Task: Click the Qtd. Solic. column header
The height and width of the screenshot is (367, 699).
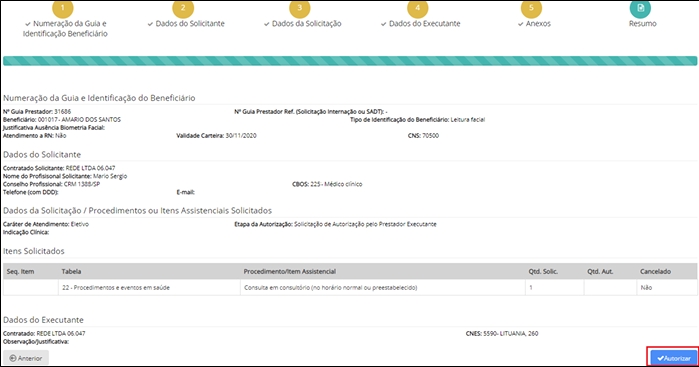Action: click(x=543, y=271)
